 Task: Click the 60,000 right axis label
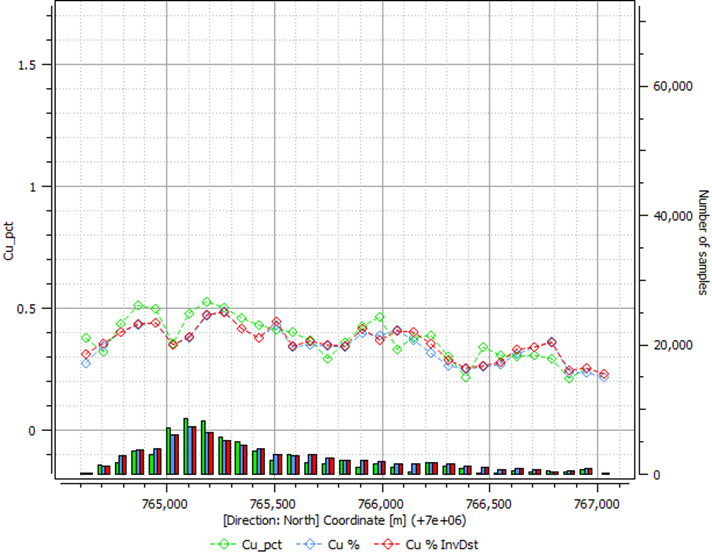tap(673, 86)
